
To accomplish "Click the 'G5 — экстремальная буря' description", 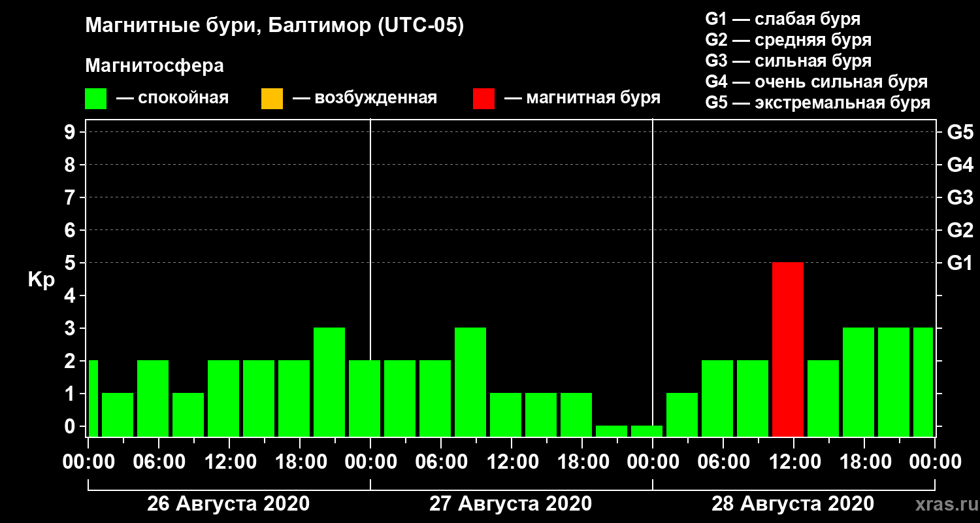I will tap(818, 103).
